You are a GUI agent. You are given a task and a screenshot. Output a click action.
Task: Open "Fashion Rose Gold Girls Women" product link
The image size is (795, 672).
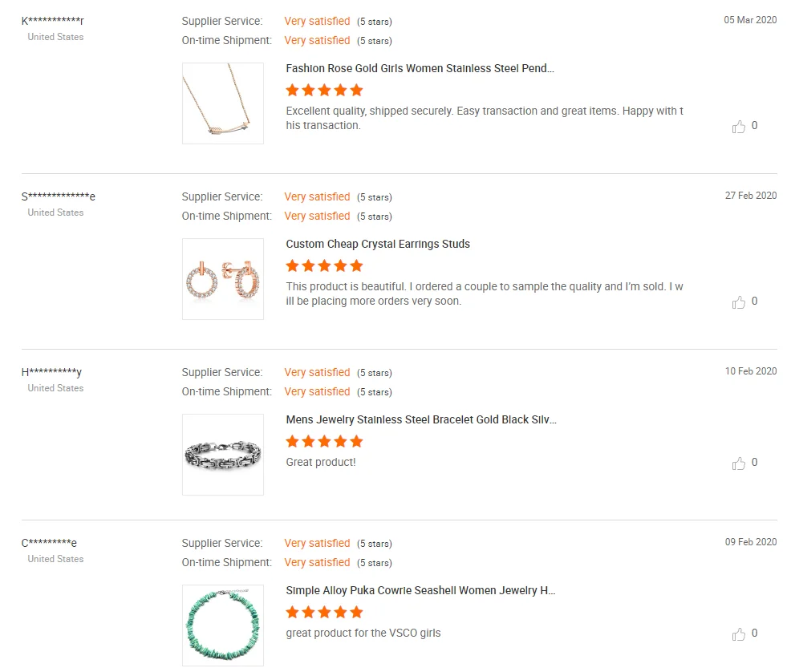click(x=420, y=69)
